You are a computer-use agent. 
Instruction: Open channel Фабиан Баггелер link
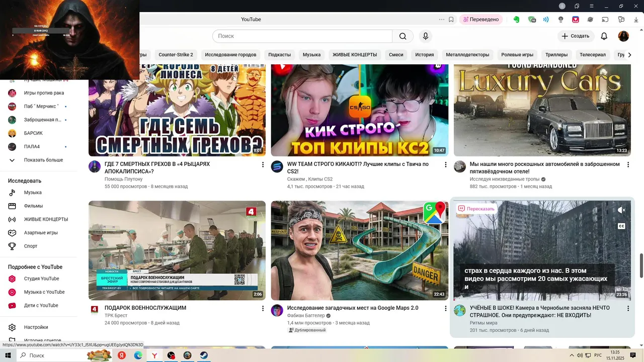point(305,315)
